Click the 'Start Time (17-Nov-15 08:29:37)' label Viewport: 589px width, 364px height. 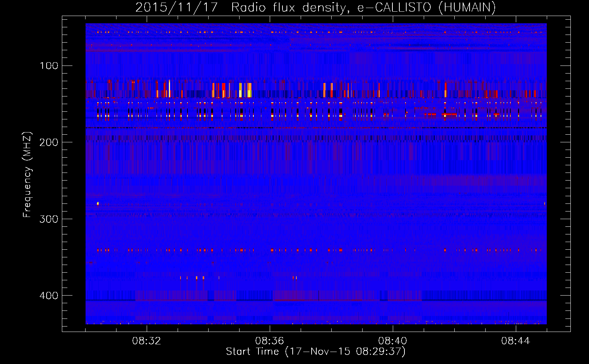tap(316, 352)
